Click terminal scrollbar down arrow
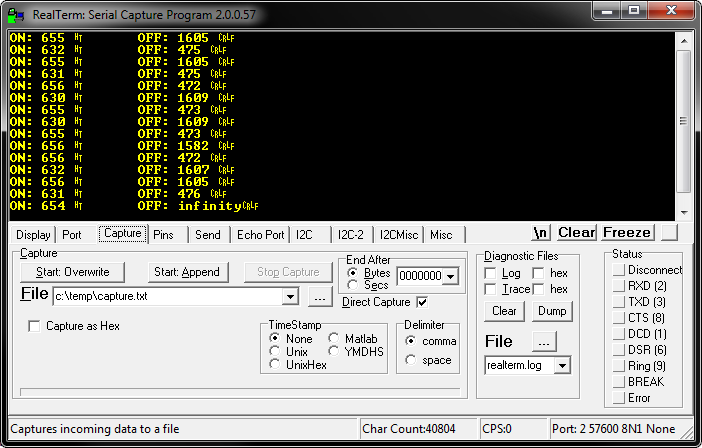The height and width of the screenshot is (448, 702). (x=684, y=213)
